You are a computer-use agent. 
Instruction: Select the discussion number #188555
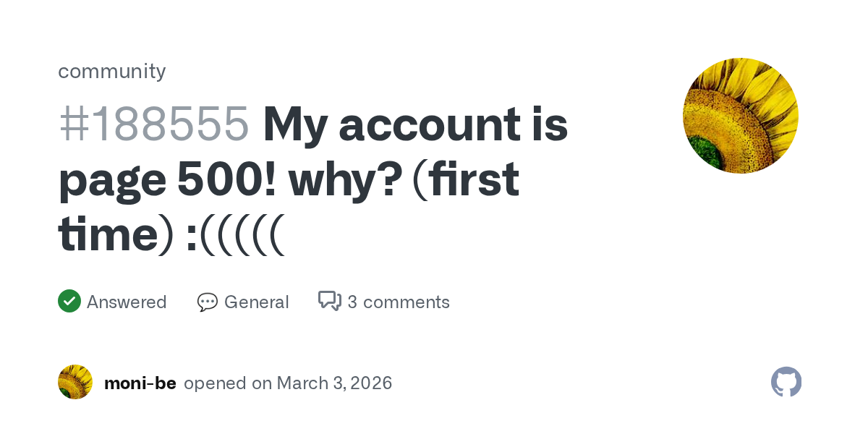click(153, 125)
